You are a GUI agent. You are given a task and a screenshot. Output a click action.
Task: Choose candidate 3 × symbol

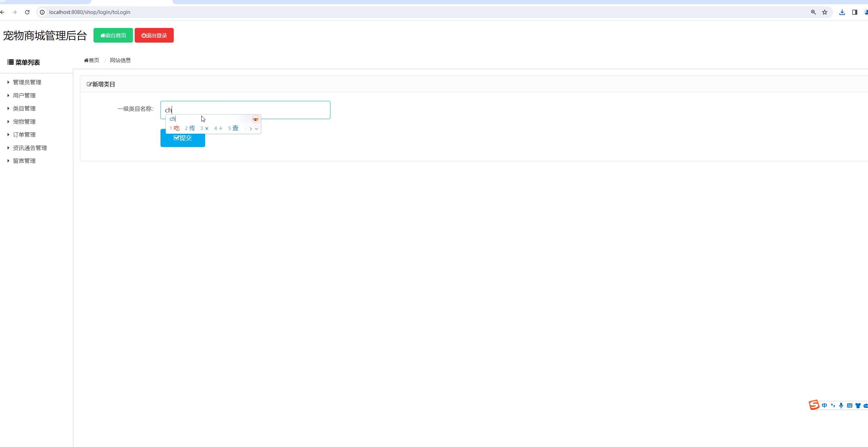tap(204, 129)
